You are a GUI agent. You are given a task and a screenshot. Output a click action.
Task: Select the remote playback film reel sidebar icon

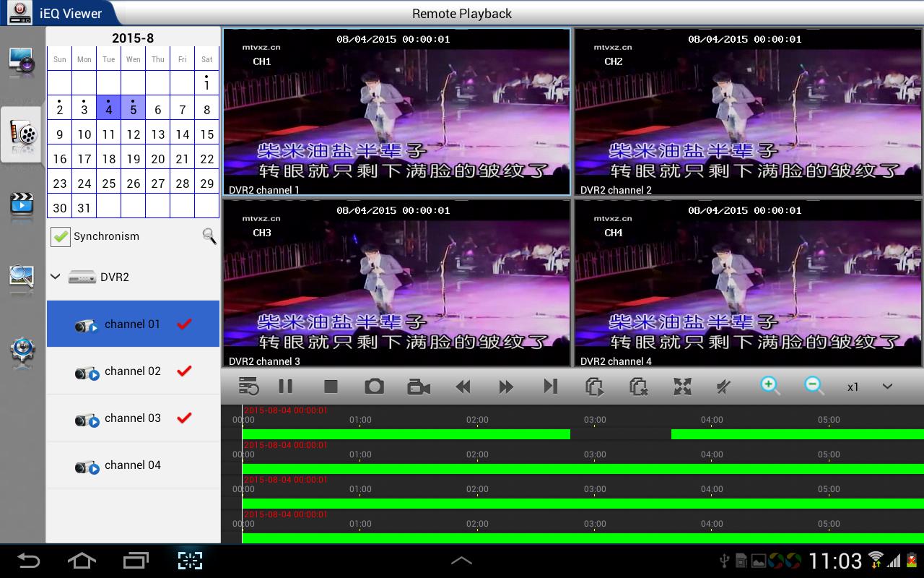point(22,134)
